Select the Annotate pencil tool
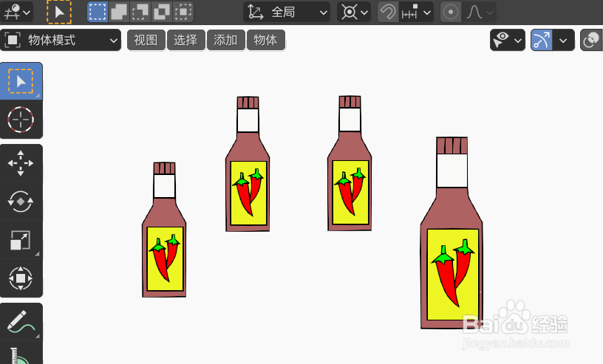603x364 pixels. tap(21, 321)
